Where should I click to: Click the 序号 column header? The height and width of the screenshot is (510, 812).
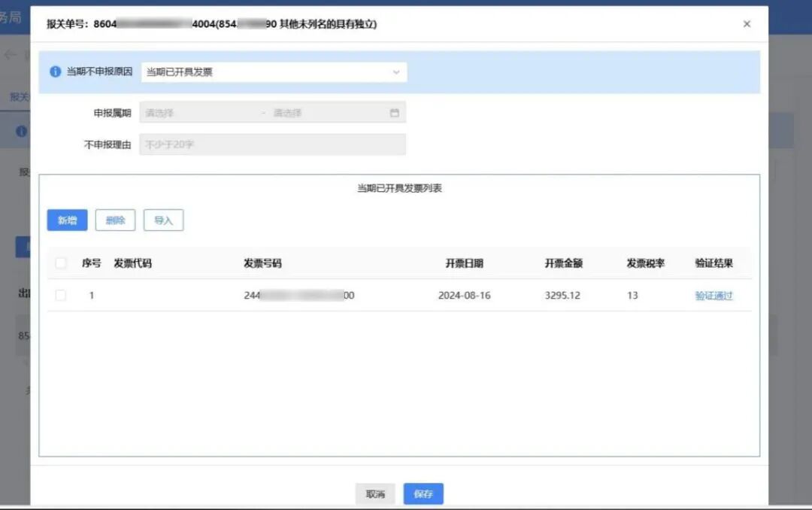(91, 263)
